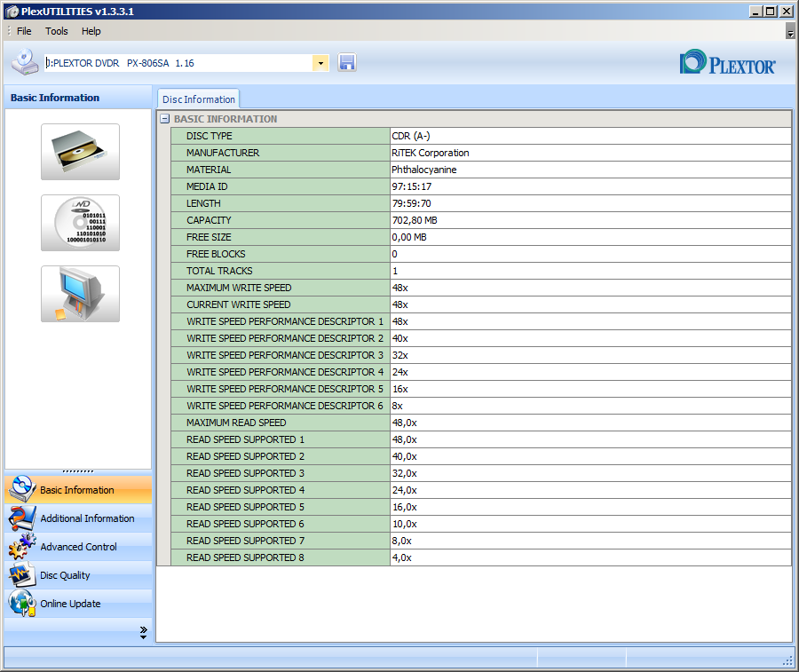Click the MAXIMUM WRITE SPEED row label
Image resolution: width=799 pixels, height=672 pixels.
[x=239, y=288]
